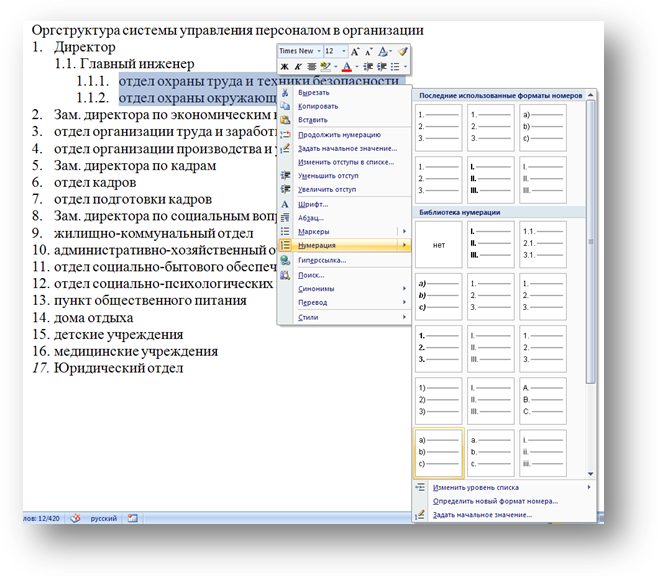
Task: Open the font color dropdown arrow
Action: (x=357, y=67)
